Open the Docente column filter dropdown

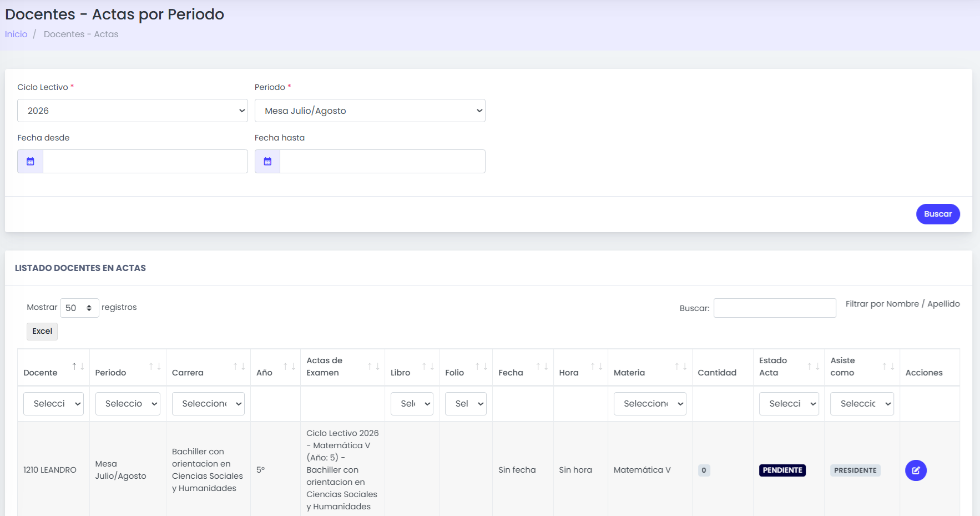click(53, 404)
